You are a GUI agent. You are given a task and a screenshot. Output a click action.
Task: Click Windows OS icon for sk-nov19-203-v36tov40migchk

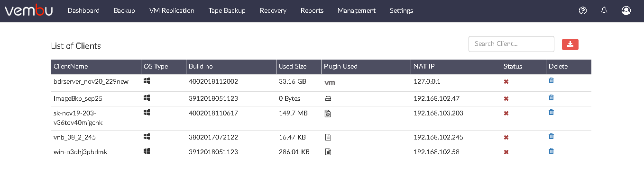tap(147, 113)
